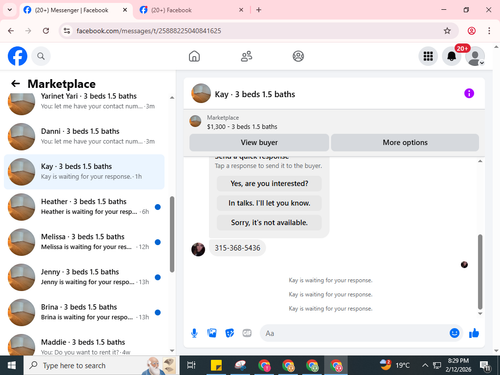This screenshot has height=375, width=500.
Task: Open the account avatar menu
Action: pyautogui.click(x=475, y=56)
